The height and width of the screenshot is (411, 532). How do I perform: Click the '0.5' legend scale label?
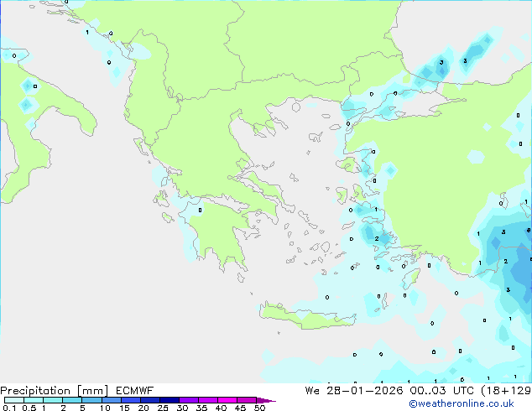click(x=29, y=408)
